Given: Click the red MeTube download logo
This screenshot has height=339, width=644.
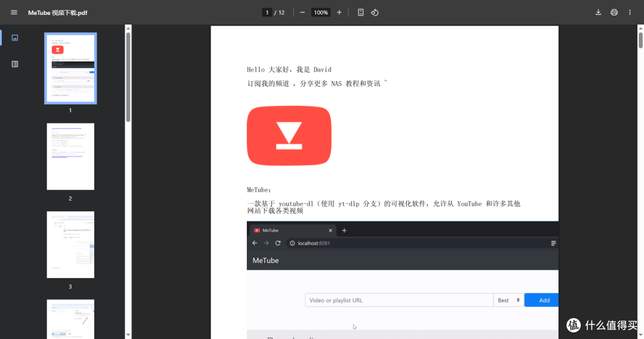Looking at the screenshot, I should click(x=289, y=136).
